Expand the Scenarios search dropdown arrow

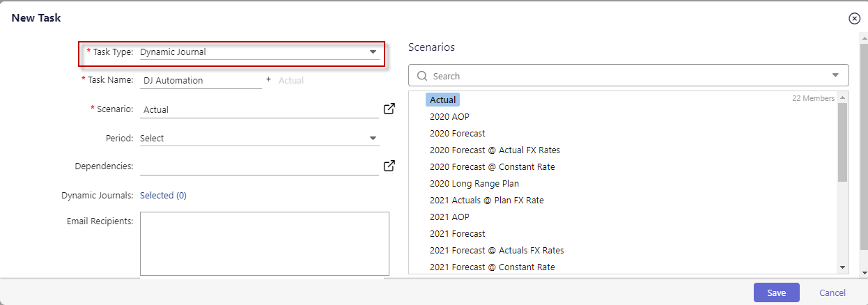[x=836, y=76]
